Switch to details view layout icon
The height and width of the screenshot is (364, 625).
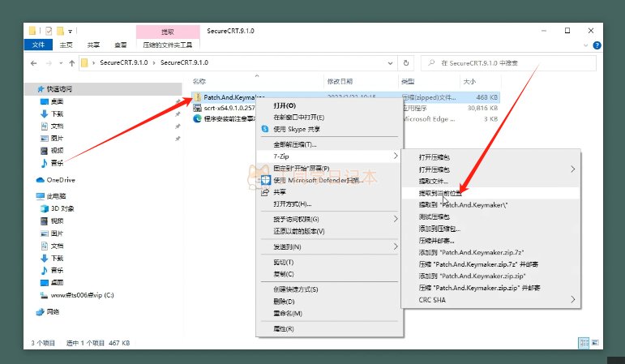coord(584,342)
